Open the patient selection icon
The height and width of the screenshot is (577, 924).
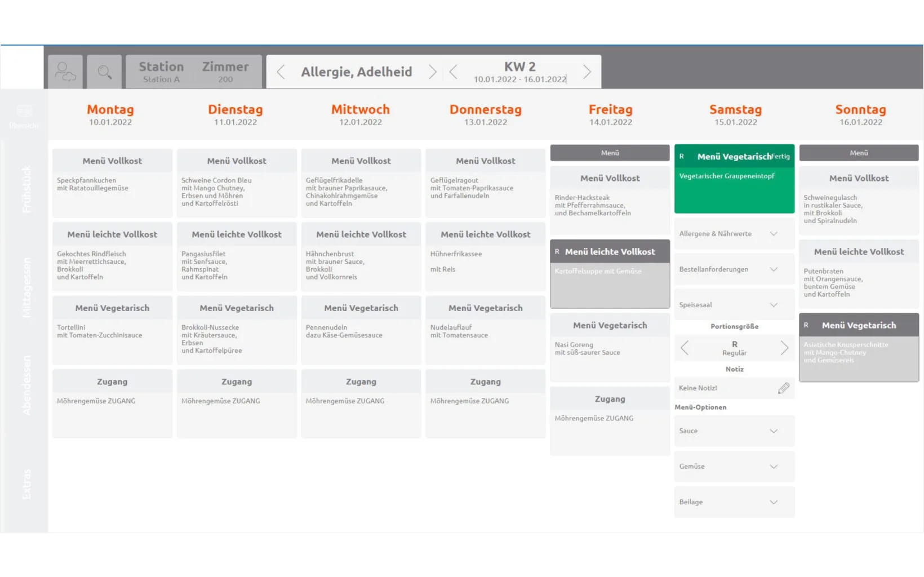tap(65, 72)
